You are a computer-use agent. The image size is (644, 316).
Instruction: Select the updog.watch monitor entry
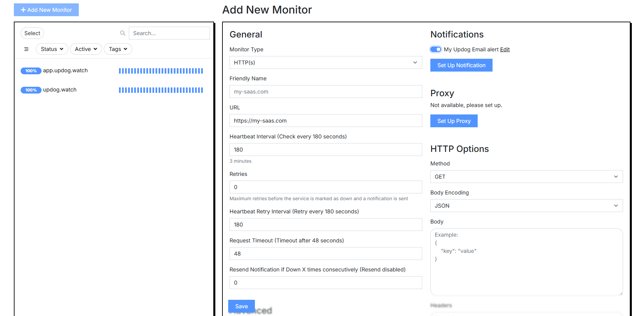pyautogui.click(x=60, y=90)
